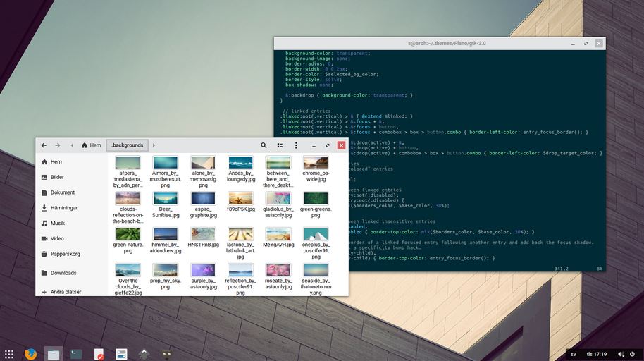This screenshot has height=361, width=644.
Task: Select the .backgrounds breadcrumb tab
Action: pos(127,145)
